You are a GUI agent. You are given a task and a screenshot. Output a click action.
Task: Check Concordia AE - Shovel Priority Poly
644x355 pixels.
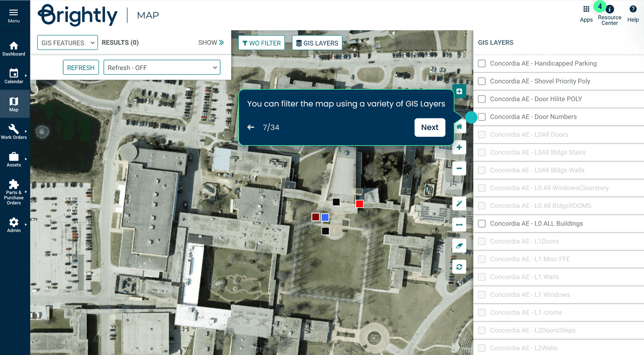point(482,81)
